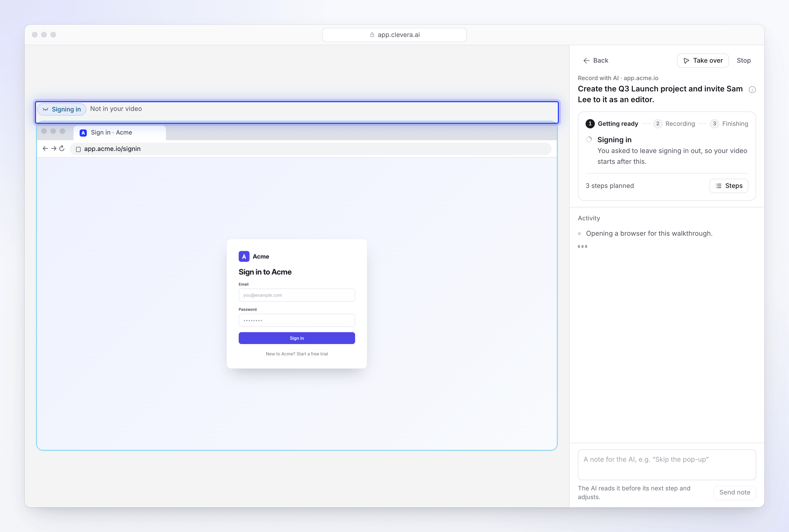Click the Signing in spinner icon

(589, 139)
